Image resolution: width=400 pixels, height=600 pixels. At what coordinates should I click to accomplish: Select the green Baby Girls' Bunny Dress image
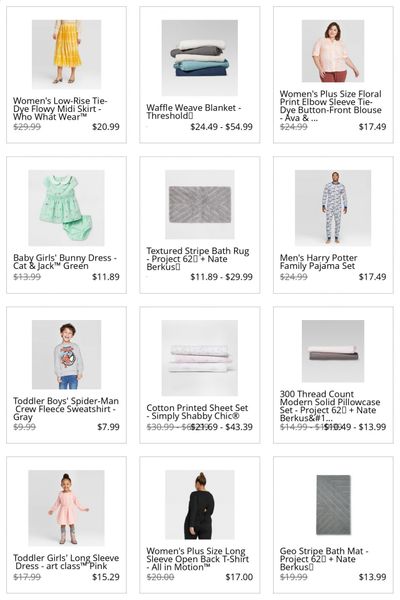(x=66, y=208)
